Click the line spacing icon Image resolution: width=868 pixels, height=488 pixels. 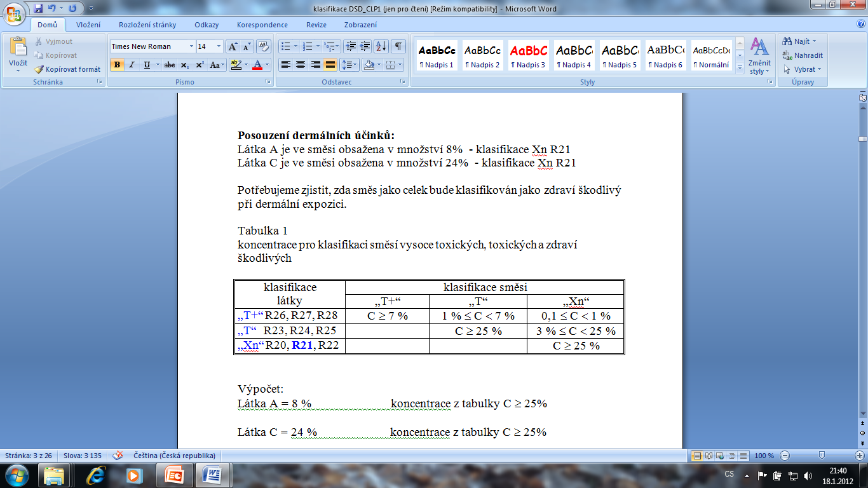[x=348, y=65]
